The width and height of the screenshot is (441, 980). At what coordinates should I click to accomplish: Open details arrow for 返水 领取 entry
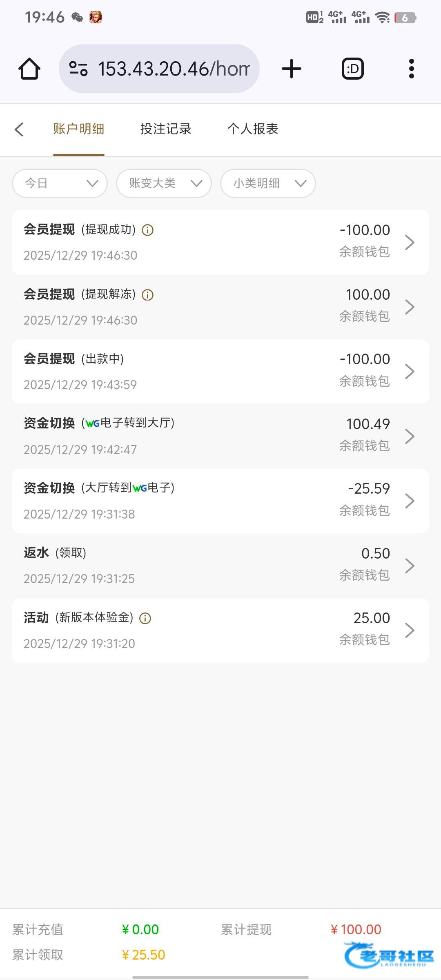pos(410,566)
